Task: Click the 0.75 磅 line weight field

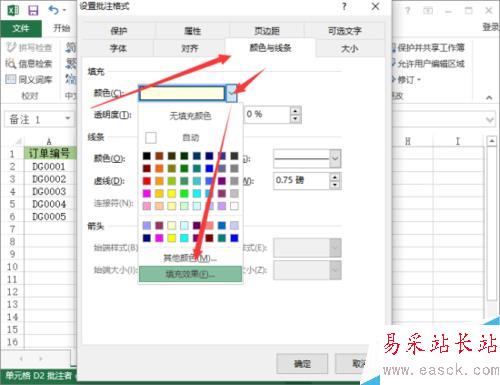Action: click(301, 181)
